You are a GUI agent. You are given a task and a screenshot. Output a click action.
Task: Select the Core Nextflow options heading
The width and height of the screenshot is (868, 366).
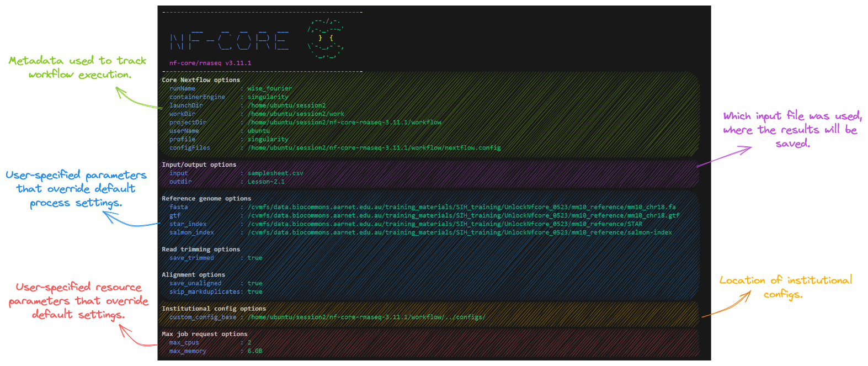coord(201,80)
